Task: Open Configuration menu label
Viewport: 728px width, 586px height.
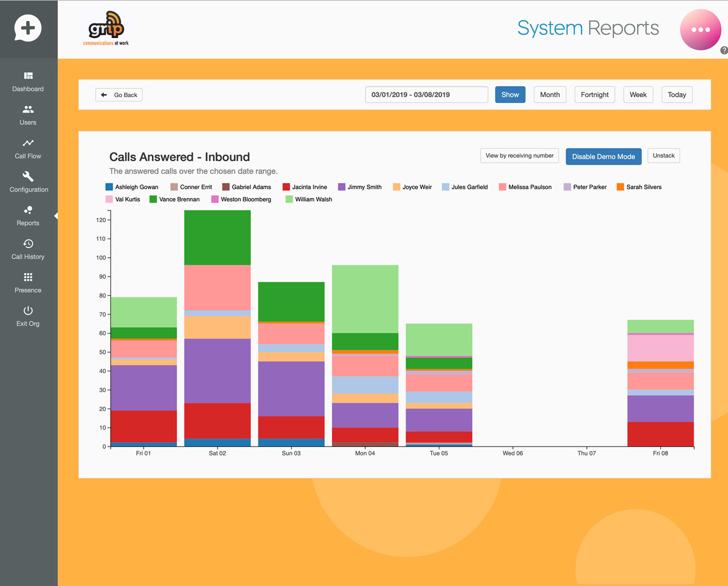Action: click(29, 190)
